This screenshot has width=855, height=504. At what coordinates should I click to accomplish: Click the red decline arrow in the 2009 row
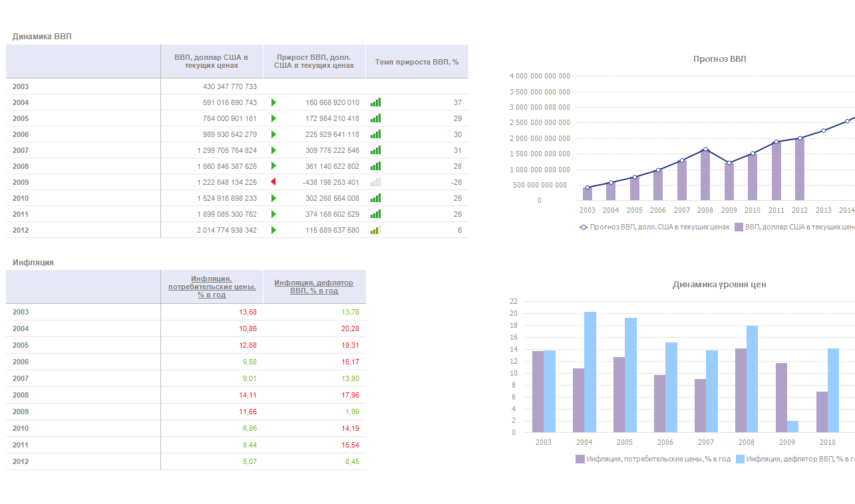273,182
